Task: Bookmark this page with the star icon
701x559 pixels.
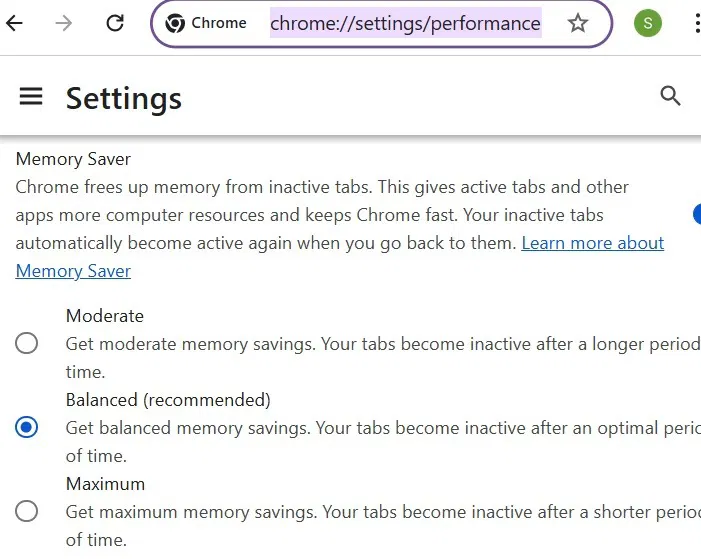Action: pyautogui.click(x=578, y=23)
